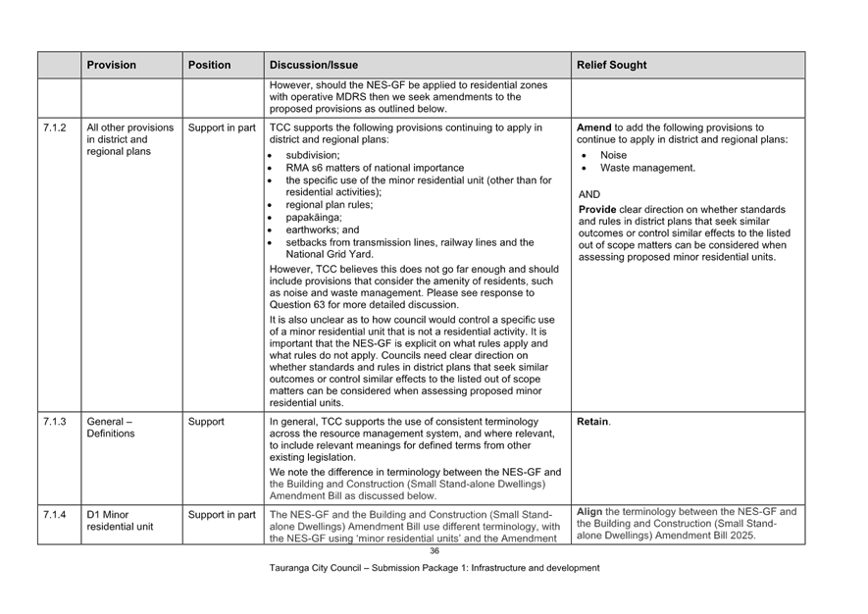868x614 pixels.
Task: Click the 'papakāinga;' bullet item
Action: pyautogui.click(x=314, y=217)
